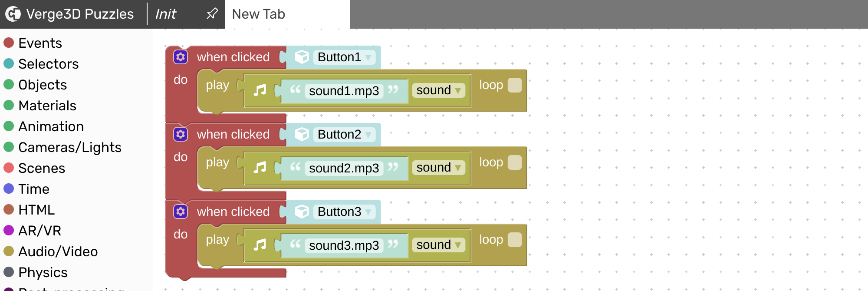The width and height of the screenshot is (868, 291).
Task: Open the Button3 object dropdown
Action: [345, 212]
